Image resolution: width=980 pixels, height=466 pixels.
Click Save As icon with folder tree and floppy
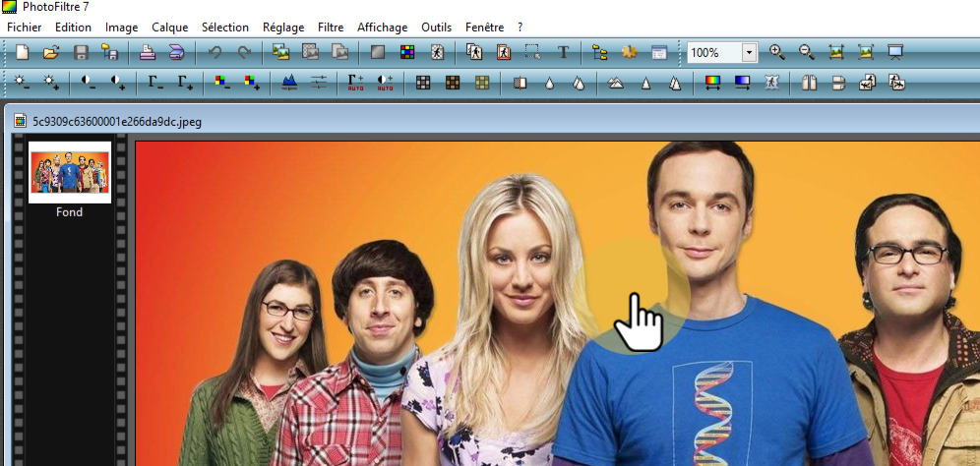110,52
